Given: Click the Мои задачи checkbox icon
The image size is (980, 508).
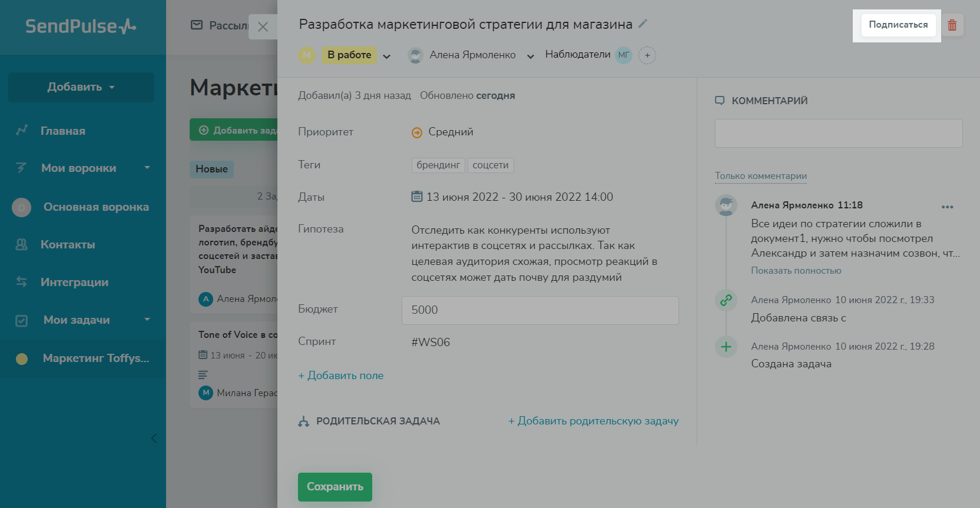Looking at the screenshot, I should [x=22, y=320].
